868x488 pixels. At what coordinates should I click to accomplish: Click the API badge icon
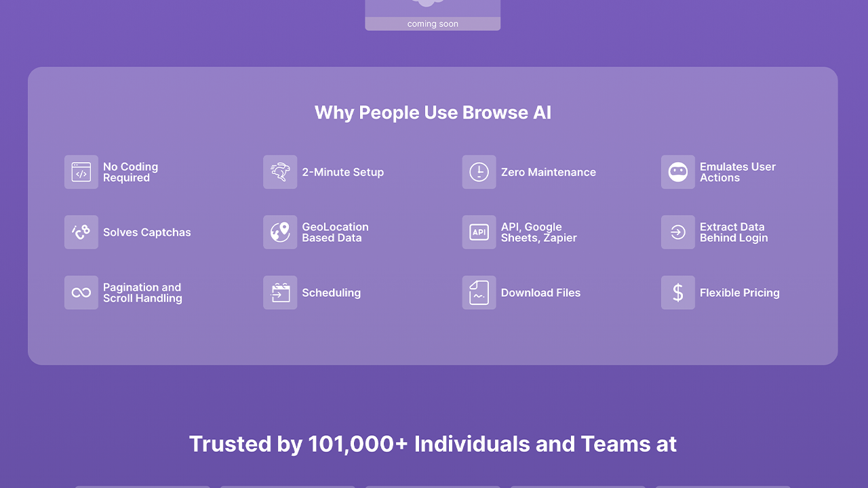coord(479,232)
